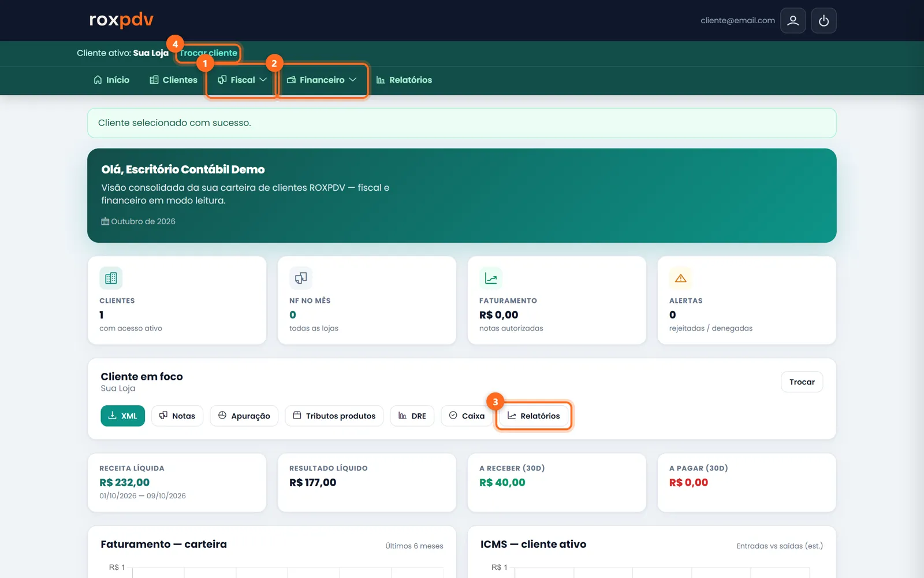This screenshot has height=578, width=924.
Task: Click 'Olá, Escritório Contábil Demo' heading
Action: click(183, 169)
